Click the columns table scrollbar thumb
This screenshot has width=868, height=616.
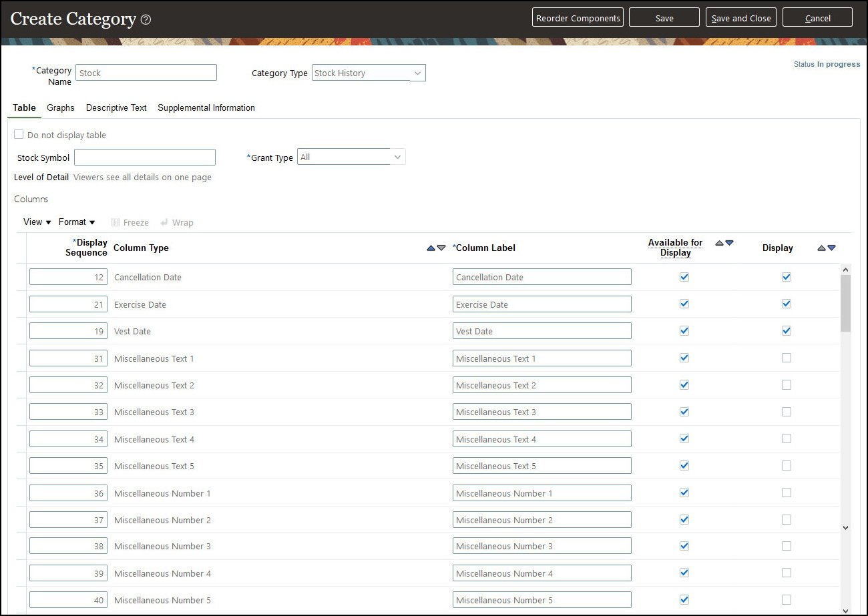(846, 303)
